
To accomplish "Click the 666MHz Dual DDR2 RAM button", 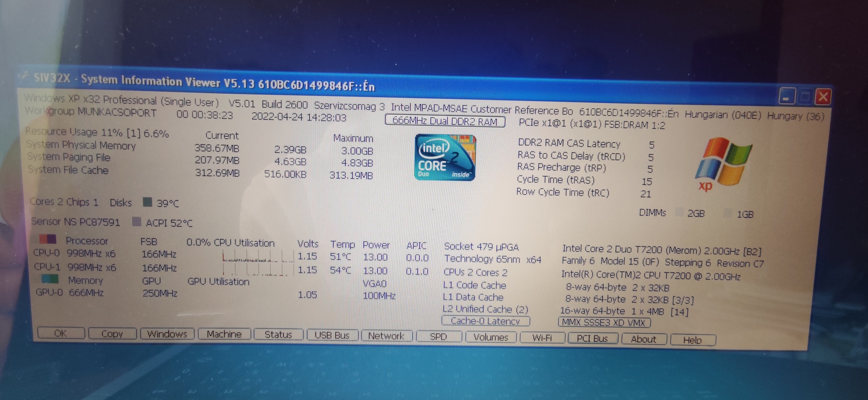I will tap(445, 121).
